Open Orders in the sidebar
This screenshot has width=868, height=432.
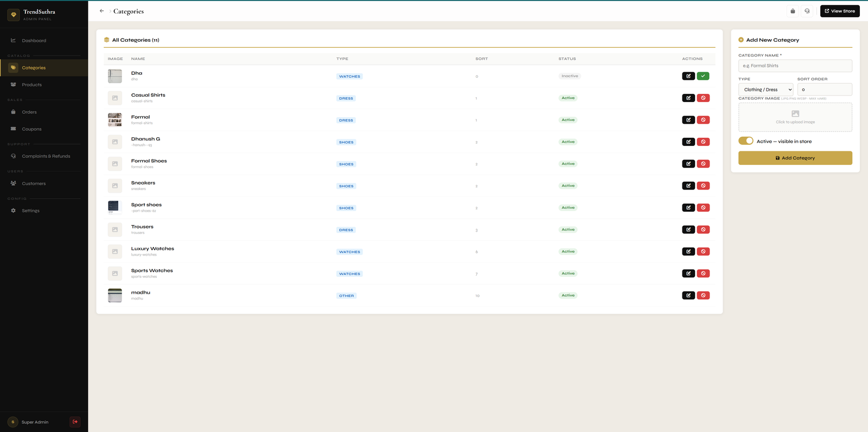[44, 112]
